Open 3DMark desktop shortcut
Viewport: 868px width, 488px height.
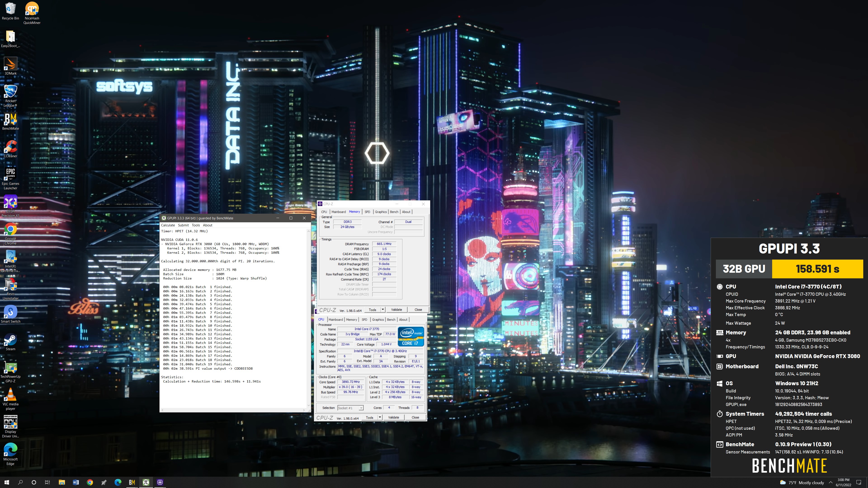point(10,66)
